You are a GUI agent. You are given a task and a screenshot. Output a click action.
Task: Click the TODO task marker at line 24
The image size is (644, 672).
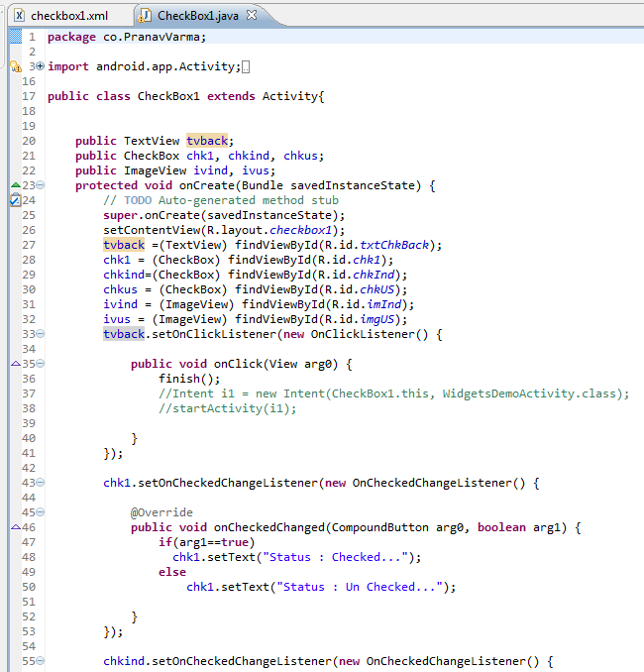pyautogui.click(x=16, y=200)
